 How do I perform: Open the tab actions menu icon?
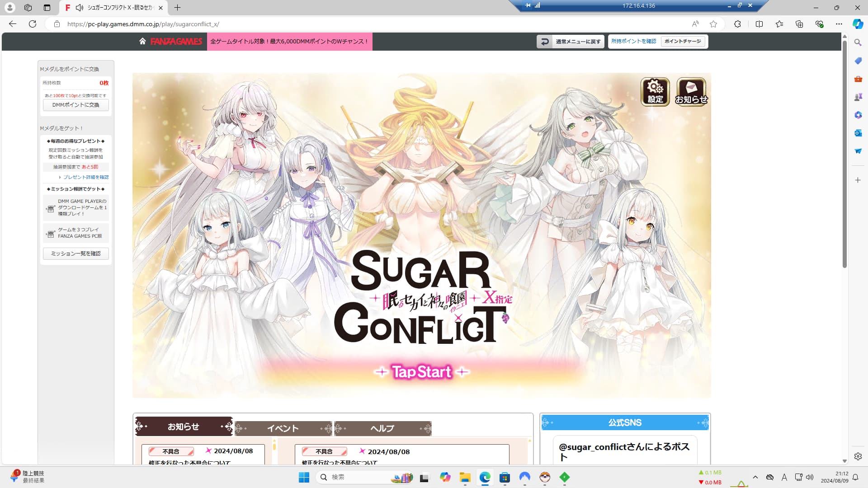tap(47, 8)
